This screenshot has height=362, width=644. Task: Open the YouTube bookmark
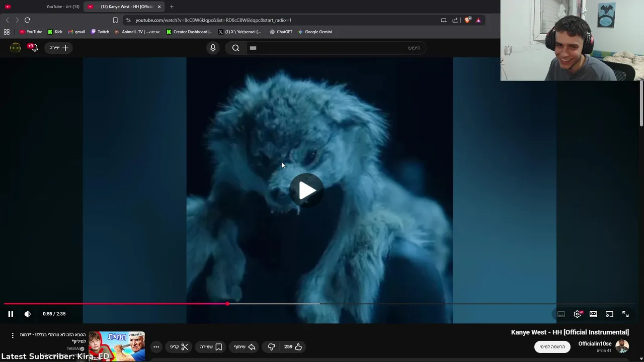pos(31,32)
